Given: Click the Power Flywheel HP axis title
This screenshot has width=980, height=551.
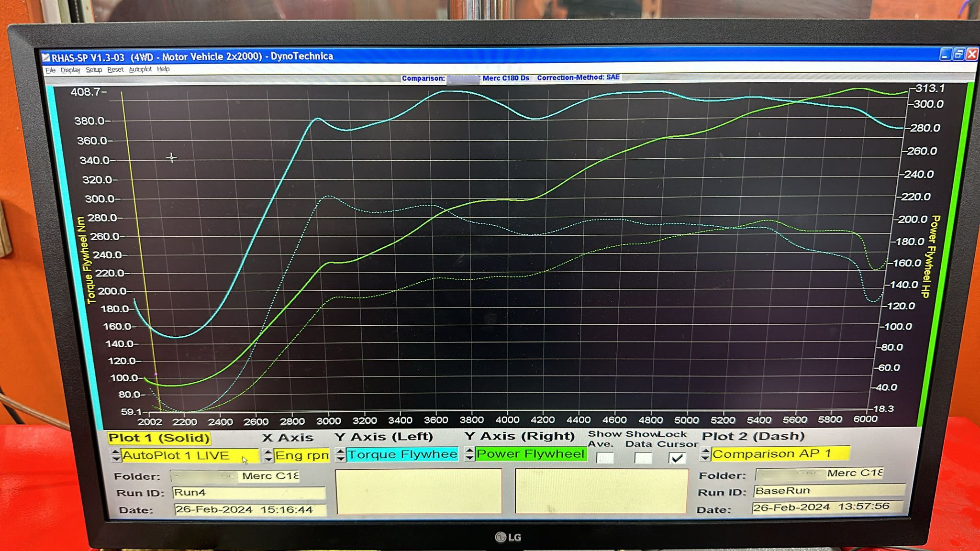Looking at the screenshot, I should [931, 257].
